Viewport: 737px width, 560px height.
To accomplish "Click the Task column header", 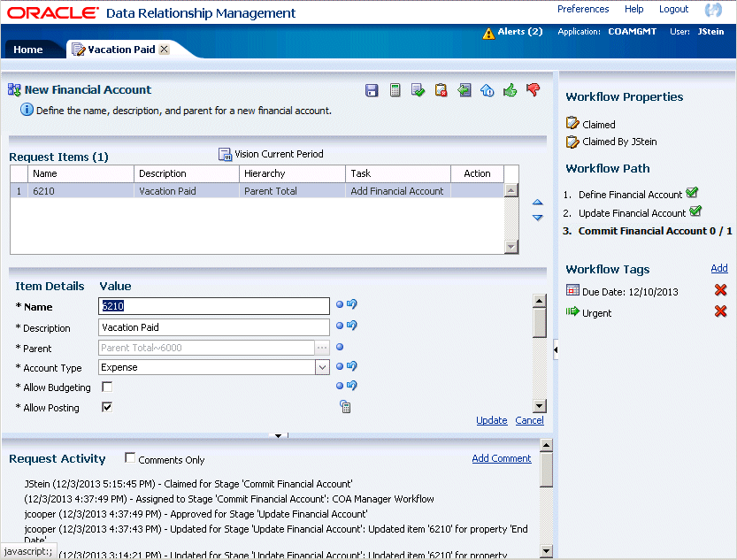I will (397, 173).
